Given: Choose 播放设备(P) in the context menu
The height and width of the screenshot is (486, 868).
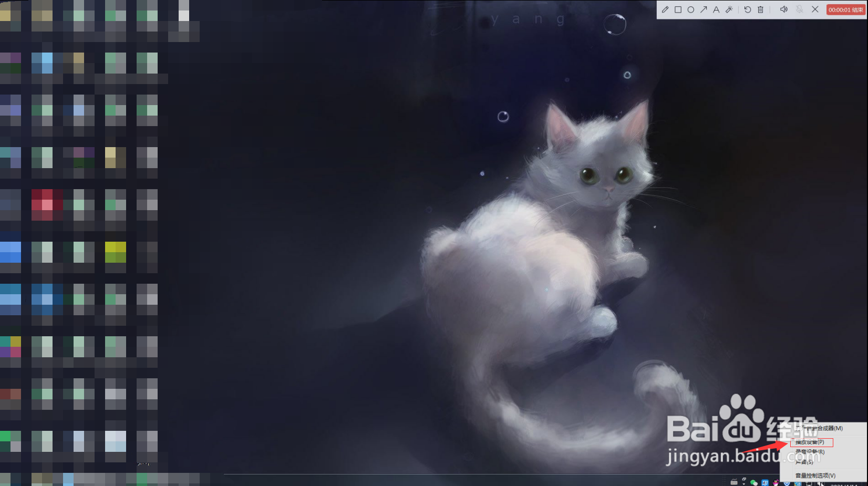Looking at the screenshot, I should point(823,442).
